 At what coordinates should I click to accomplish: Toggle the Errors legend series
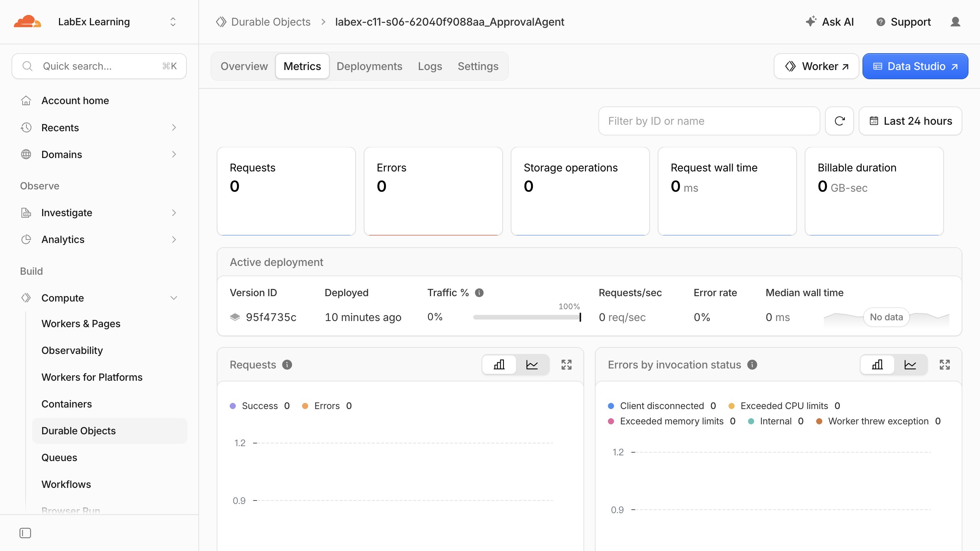tap(327, 406)
